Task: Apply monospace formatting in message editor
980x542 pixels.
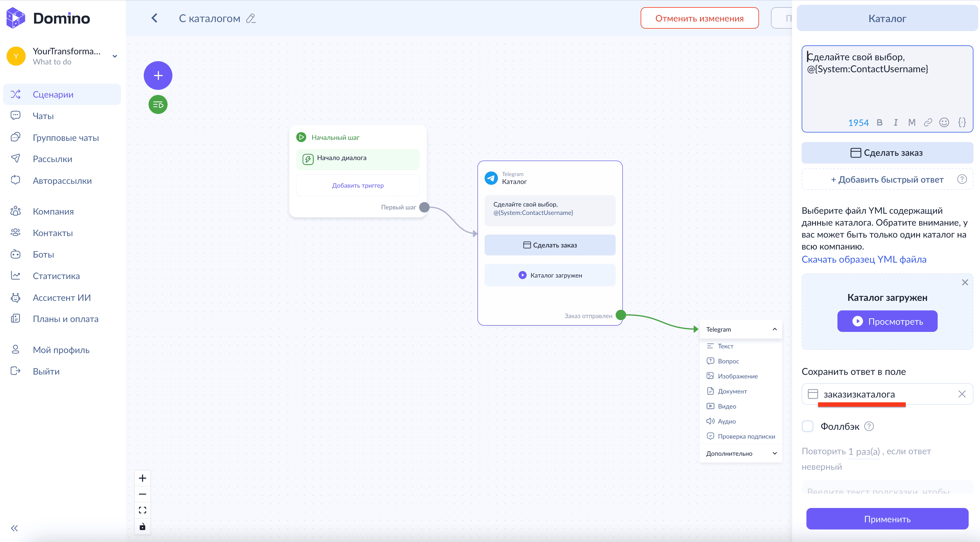Action: (x=911, y=123)
